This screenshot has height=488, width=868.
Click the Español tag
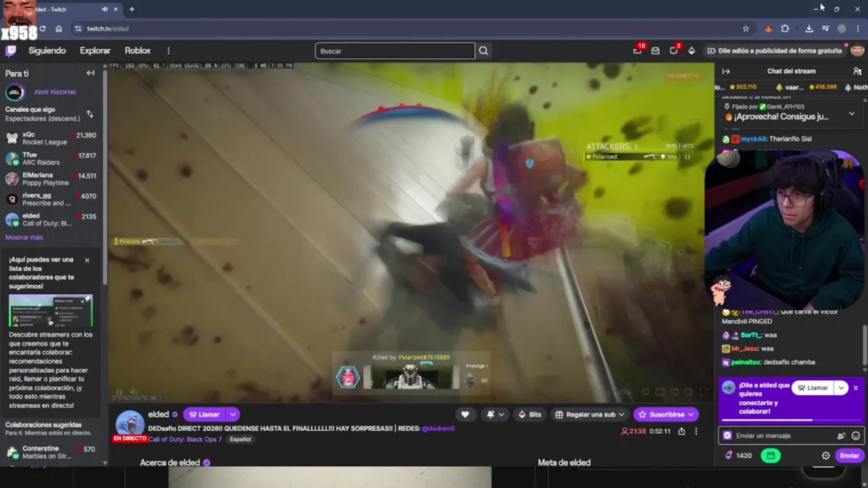click(x=240, y=439)
